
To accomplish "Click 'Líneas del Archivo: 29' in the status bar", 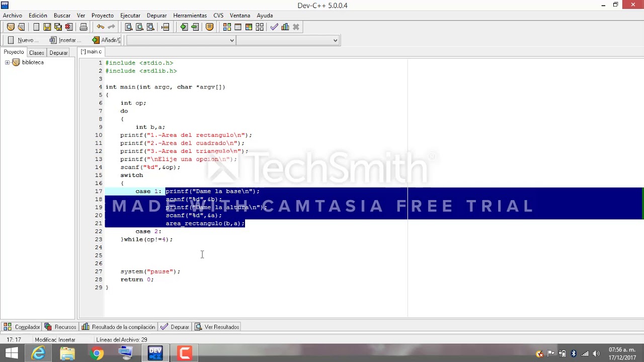I will click(122, 340).
